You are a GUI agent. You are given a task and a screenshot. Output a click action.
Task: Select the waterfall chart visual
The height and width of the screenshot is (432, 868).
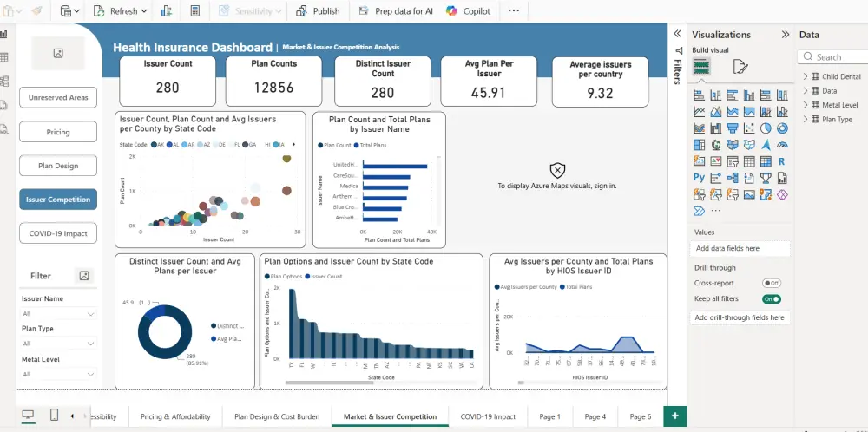(716, 128)
